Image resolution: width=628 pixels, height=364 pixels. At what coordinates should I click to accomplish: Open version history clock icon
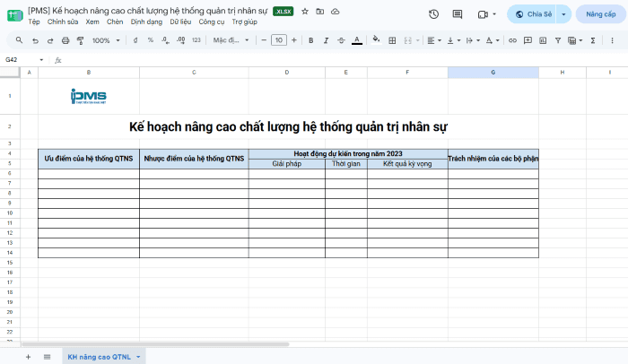pyautogui.click(x=433, y=14)
